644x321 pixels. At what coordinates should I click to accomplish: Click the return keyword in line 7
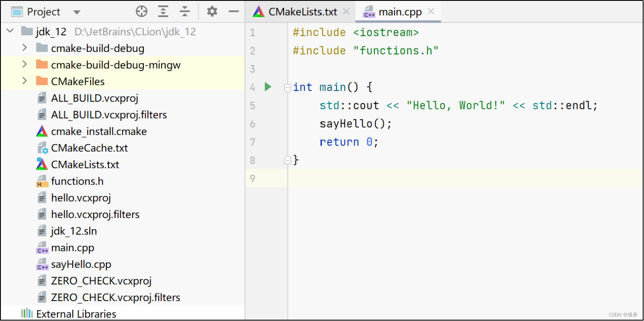[x=339, y=142]
